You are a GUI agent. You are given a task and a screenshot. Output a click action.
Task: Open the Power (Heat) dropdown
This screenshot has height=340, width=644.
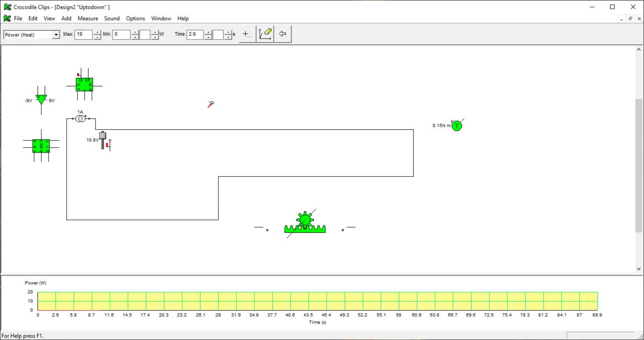click(x=56, y=35)
